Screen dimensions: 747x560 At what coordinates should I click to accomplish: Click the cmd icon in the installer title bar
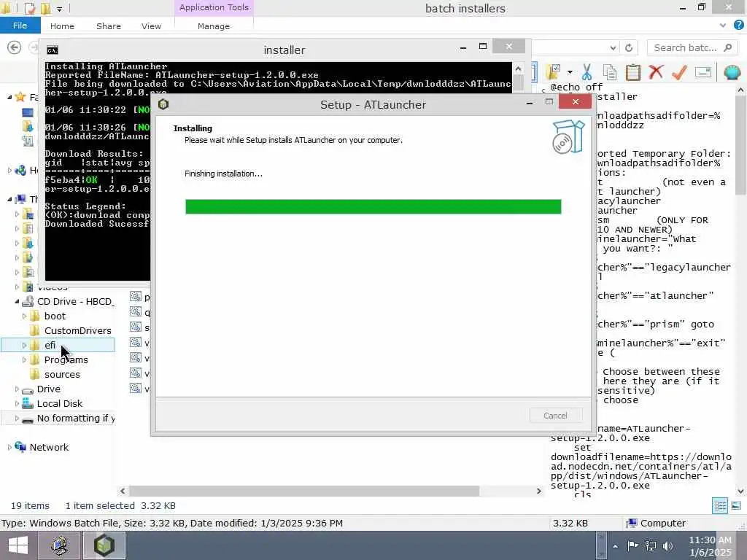pos(53,50)
